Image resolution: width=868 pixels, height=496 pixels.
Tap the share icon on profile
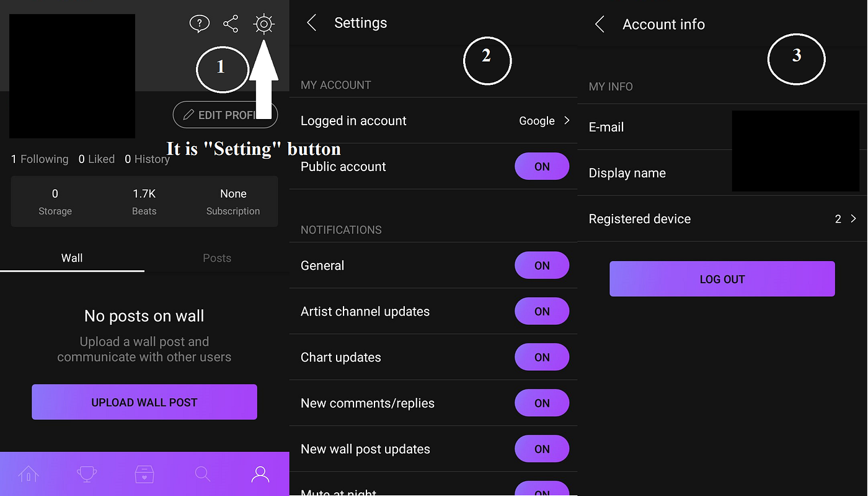coord(231,24)
